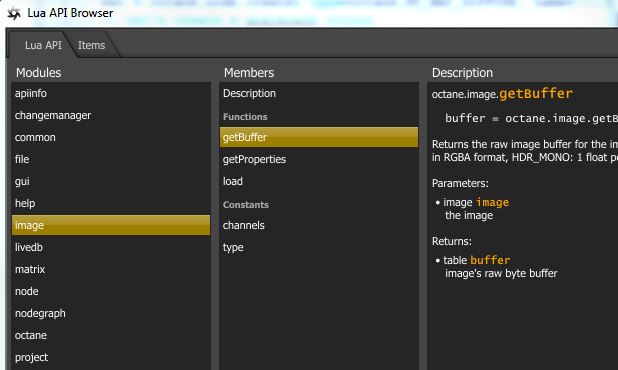Screen dimensions: 618x370
Task: Open the Items tab
Action: tap(91, 45)
